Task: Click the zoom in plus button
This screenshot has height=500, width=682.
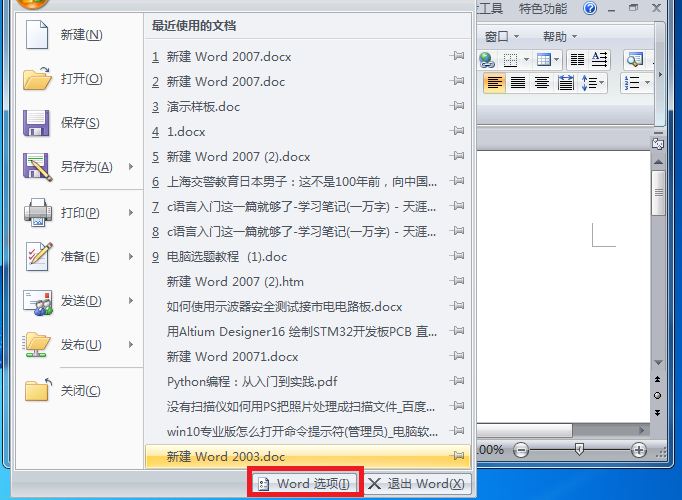Action: (x=639, y=451)
